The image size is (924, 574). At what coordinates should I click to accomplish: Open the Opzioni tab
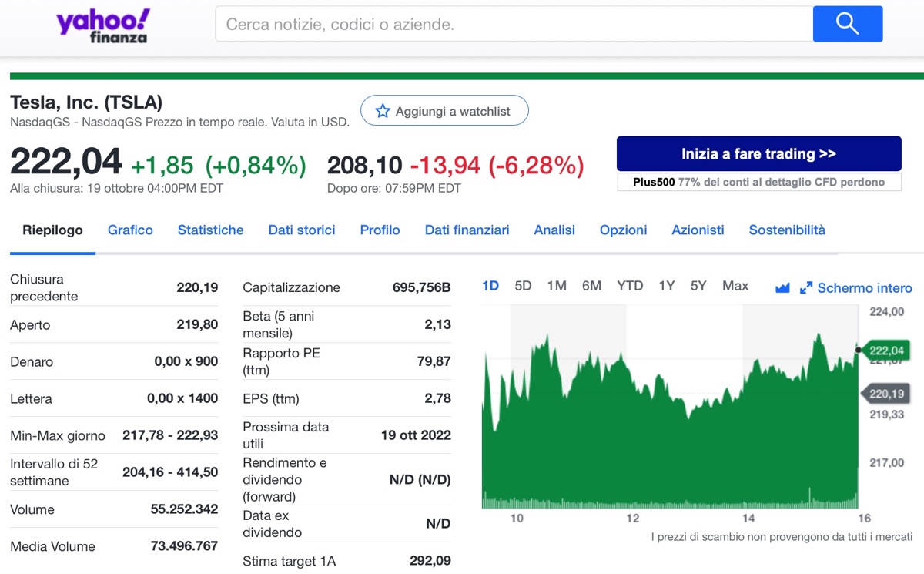(x=622, y=230)
